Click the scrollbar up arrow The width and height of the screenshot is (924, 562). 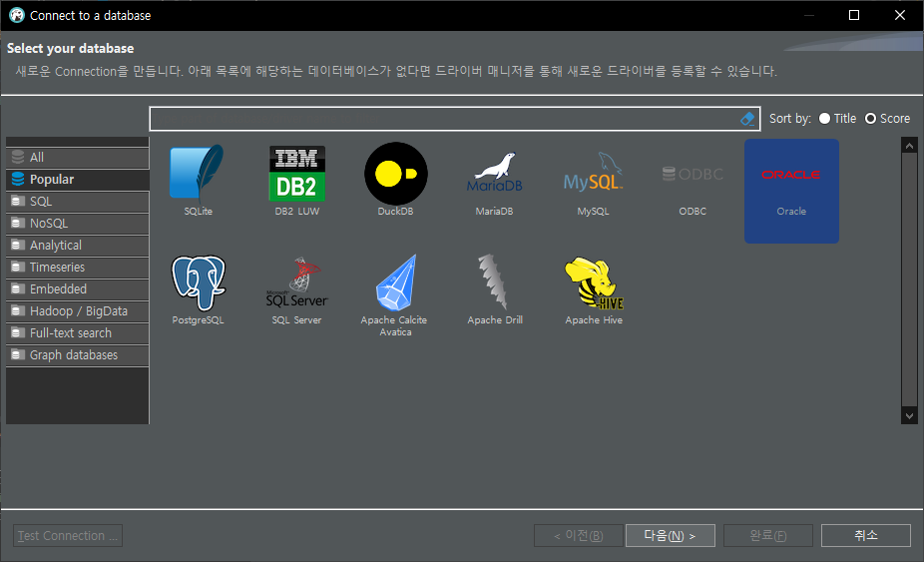pyautogui.click(x=909, y=145)
